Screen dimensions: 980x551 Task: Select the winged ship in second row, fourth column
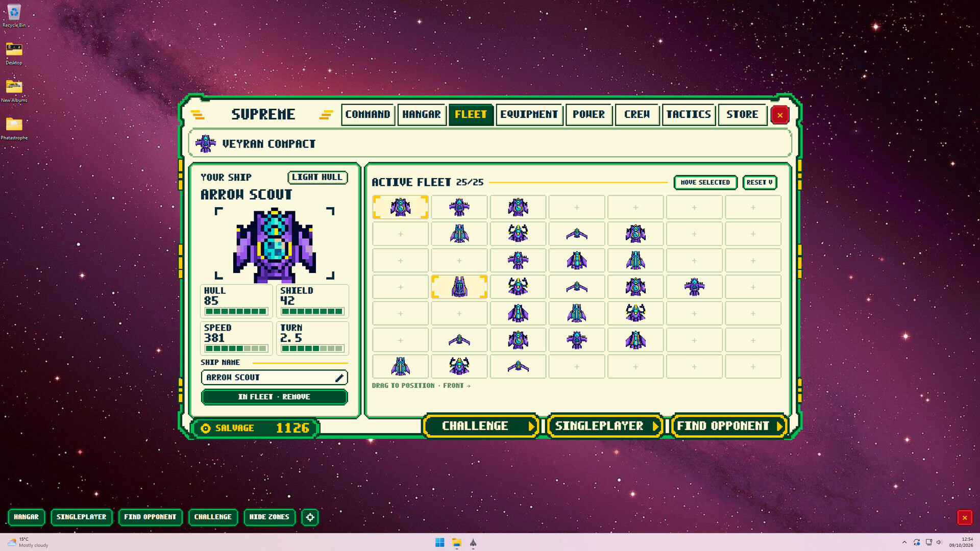pos(576,234)
